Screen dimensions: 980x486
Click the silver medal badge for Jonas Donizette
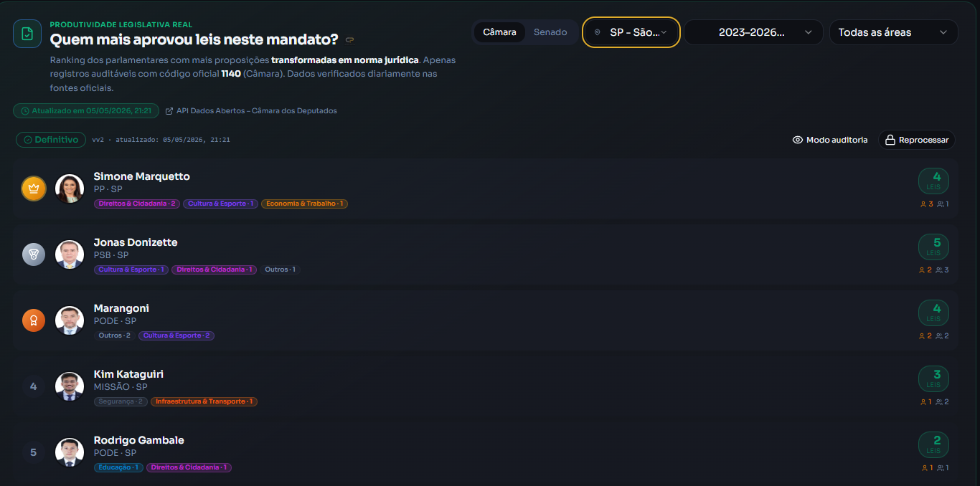coord(34,254)
